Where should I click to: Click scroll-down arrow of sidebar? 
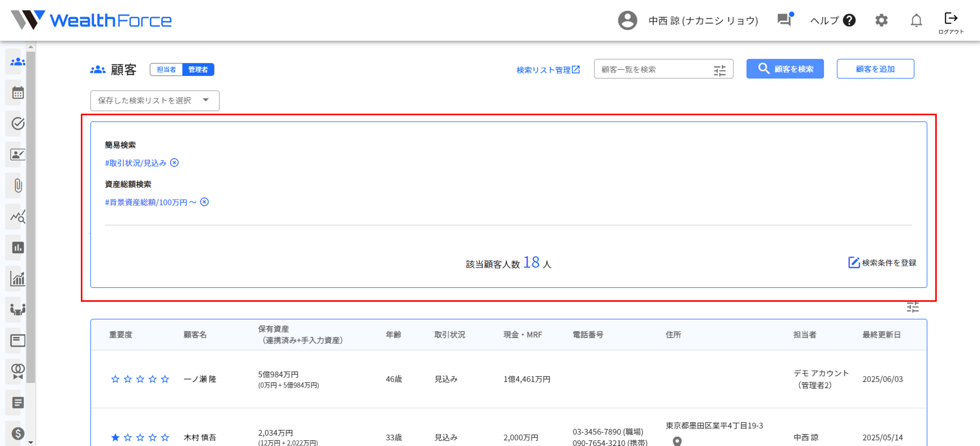(x=31, y=442)
